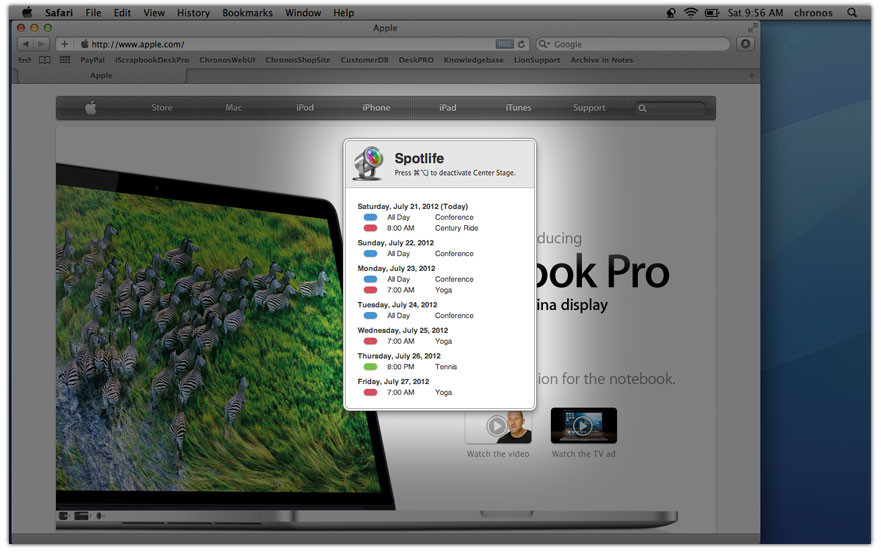
Task: Select Sunday's All Day Conference event
Action: (x=419, y=254)
